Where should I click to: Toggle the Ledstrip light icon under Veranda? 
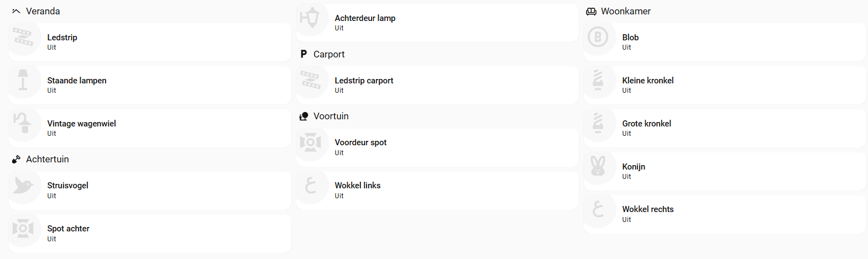point(23,38)
